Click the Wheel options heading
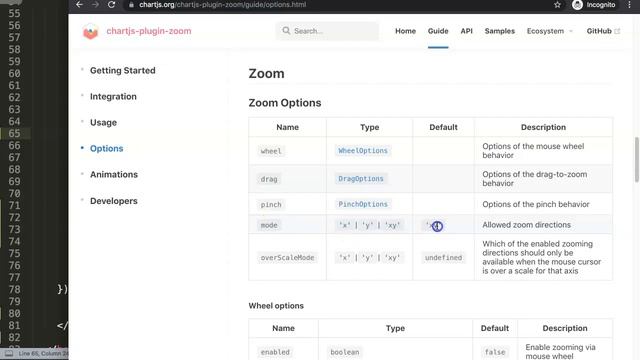Screen dimensions: 640x360 (276, 306)
